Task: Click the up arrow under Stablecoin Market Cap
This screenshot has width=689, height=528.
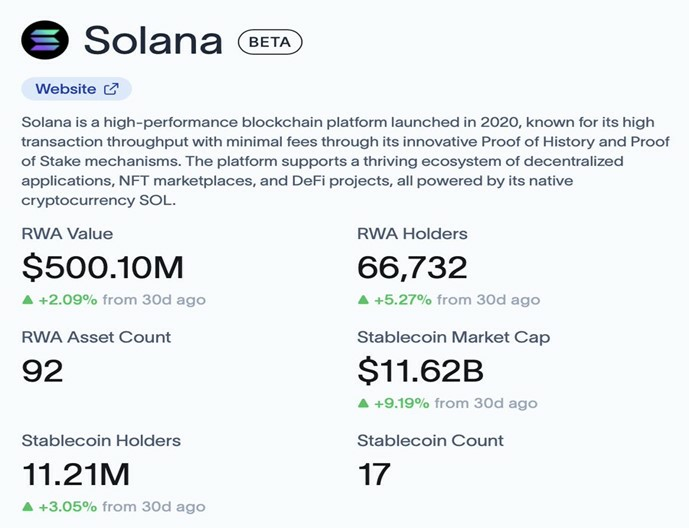Action: (x=363, y=403)
